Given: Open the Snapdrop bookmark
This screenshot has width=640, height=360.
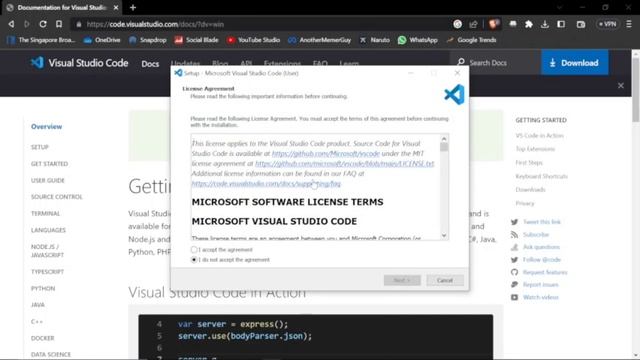Looking at the screenshot, I should pyautogui.click(x=148, y=40).
